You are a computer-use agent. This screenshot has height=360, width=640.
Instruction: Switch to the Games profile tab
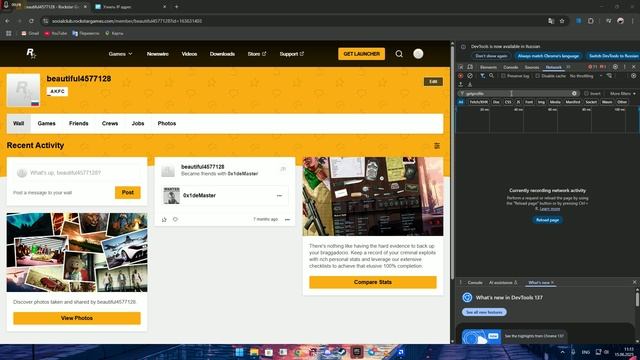(x=47, y=123)
